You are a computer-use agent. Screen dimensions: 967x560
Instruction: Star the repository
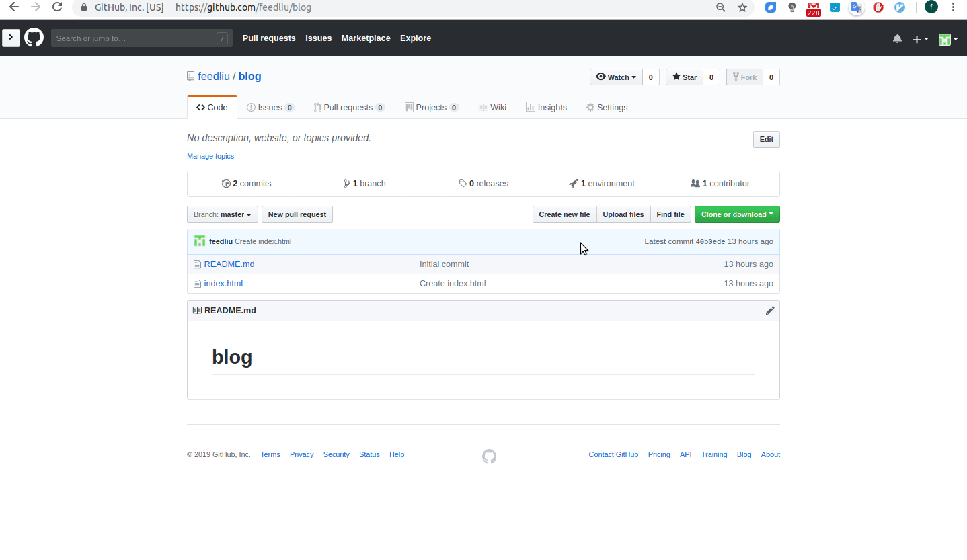click(685, 77)
